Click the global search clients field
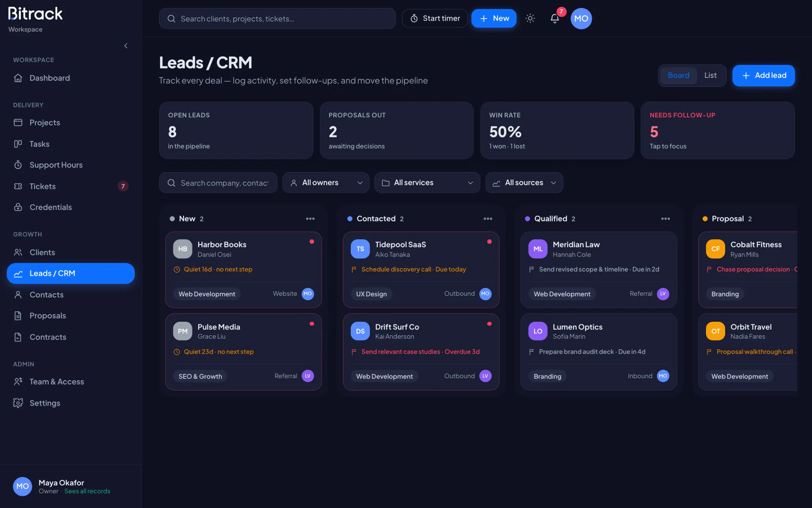 tap(277, 18)
